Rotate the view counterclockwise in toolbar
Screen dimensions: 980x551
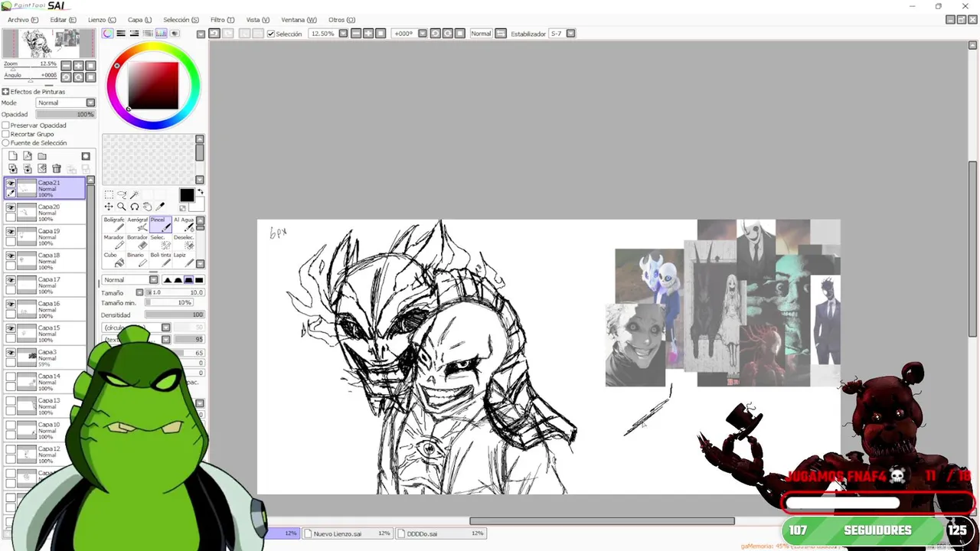435,34
